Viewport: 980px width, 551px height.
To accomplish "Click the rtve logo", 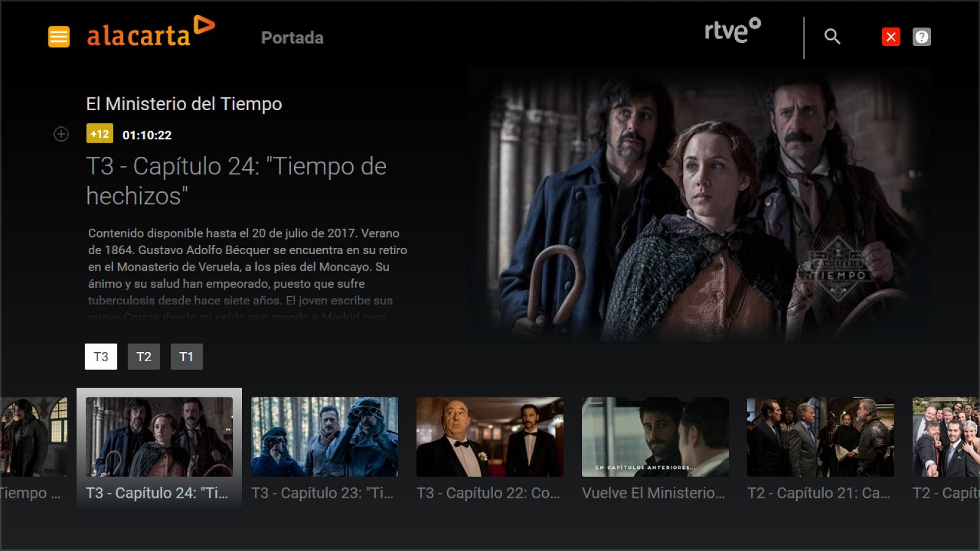I will click(x=733, y=31).
